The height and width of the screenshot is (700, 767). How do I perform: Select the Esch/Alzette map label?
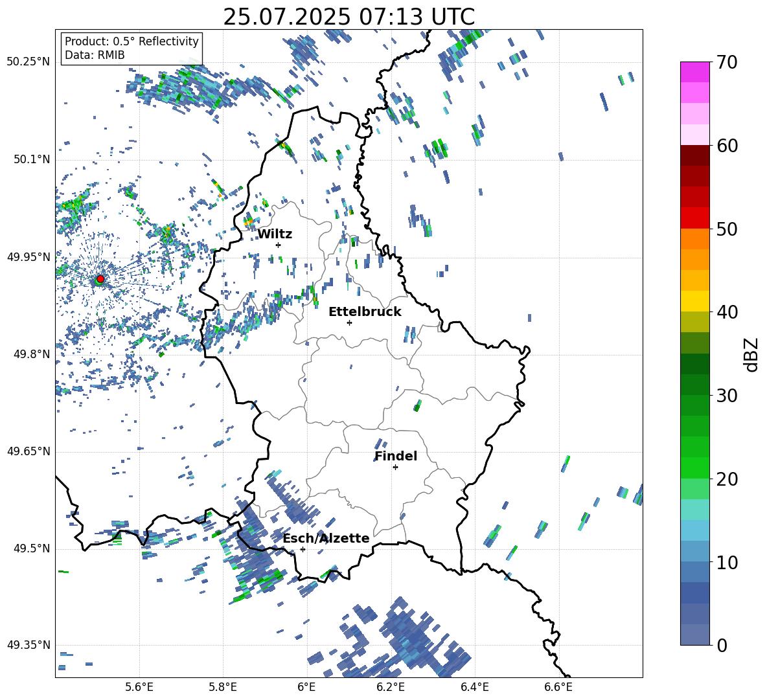pyautogui.click(x=326, y=538)
